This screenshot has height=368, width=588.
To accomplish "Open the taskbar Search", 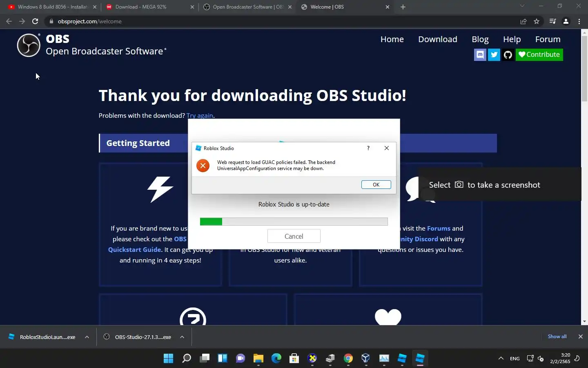I will (187, 359).
